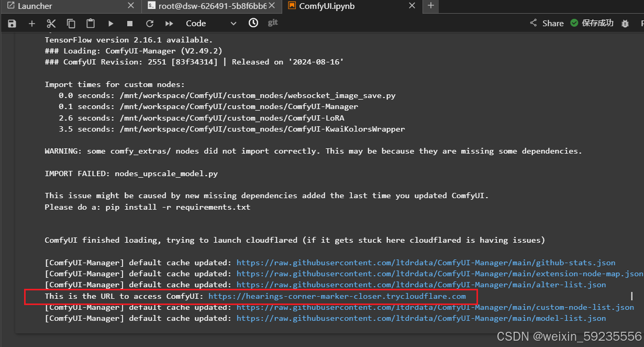Click the ComfyUI-KwaiKolorsWrapper import time line
Image resolution: width=644 pixels, height=347 pixels.
tap(231, 129)
